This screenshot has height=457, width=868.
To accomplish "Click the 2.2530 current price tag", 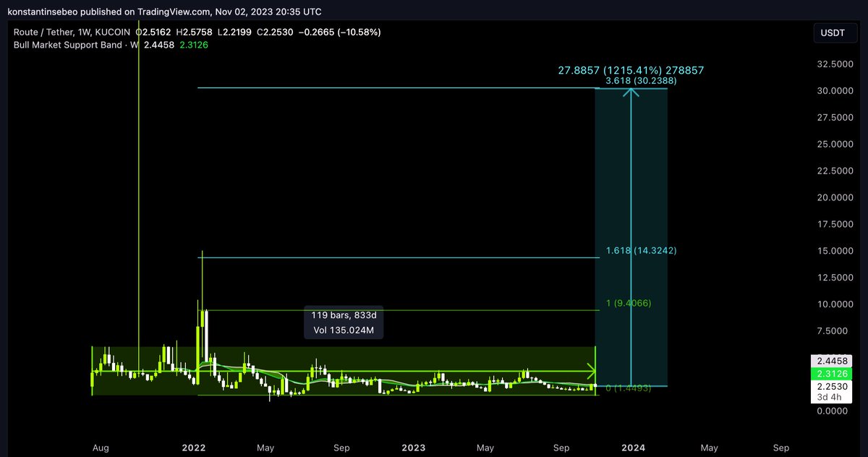I will tap(832, 387).
